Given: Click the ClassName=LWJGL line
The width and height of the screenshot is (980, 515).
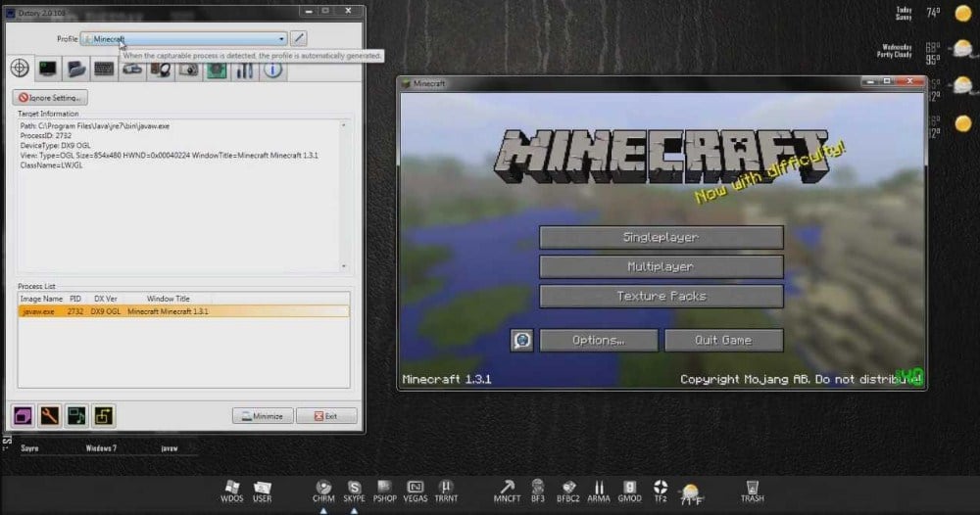Looking at the screenshot, I should 51,165.
